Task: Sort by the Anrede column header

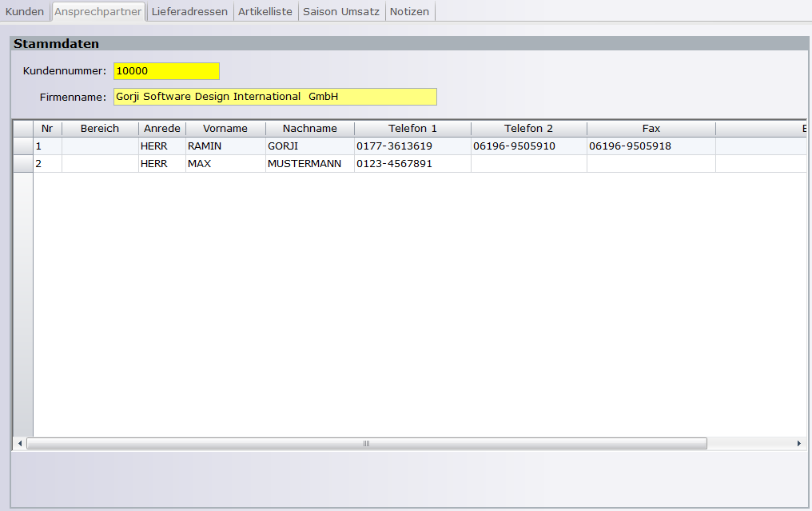Action: click(x=162, y=129)
